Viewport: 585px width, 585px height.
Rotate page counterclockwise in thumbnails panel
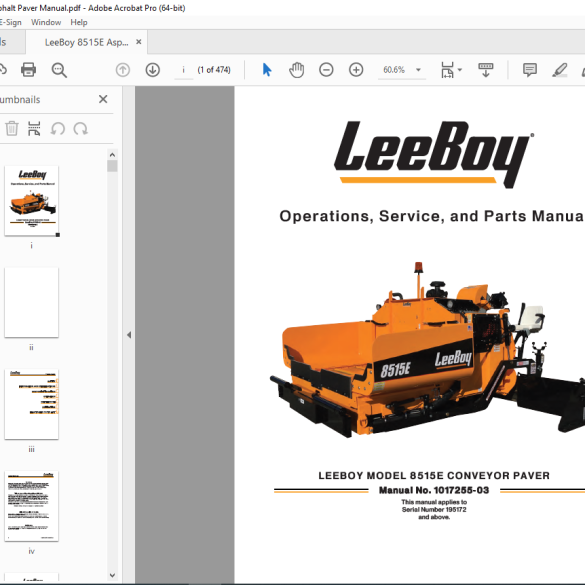pyautogui.click(x=57, y=129)
